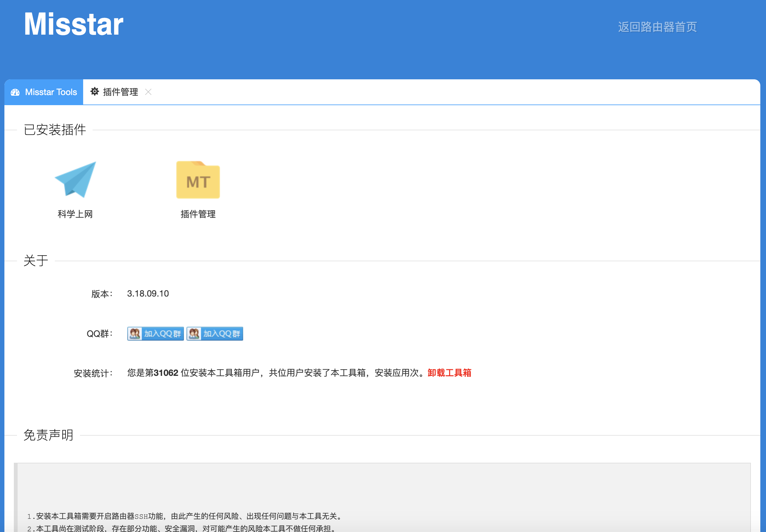Click 插件管理 label under MT folder
Screen dimensions: 766x532
(198, 214)
